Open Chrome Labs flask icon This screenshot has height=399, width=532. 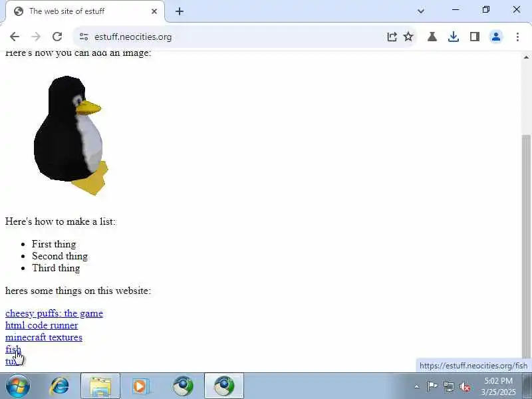pos(432,37)
